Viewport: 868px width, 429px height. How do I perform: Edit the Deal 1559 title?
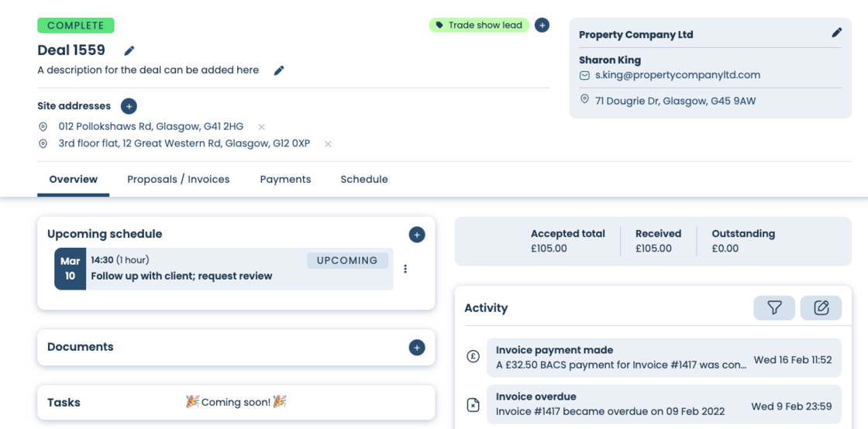129,51
